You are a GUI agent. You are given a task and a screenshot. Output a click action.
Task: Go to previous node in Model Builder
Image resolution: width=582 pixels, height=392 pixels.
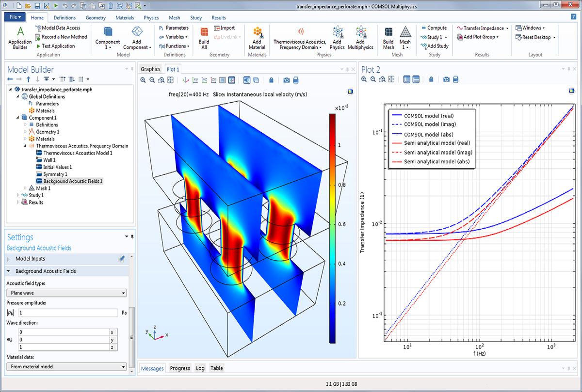[10, 79]
